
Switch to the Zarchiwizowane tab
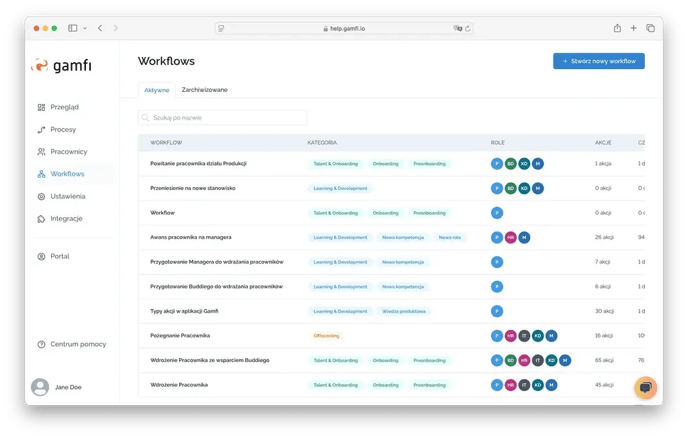pos(204,90)
